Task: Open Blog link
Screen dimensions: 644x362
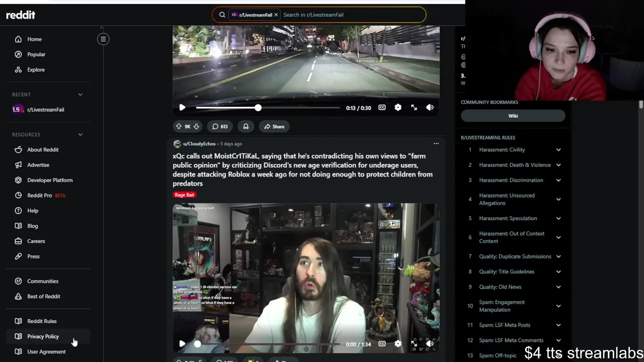Action: (x=48, y=226)
